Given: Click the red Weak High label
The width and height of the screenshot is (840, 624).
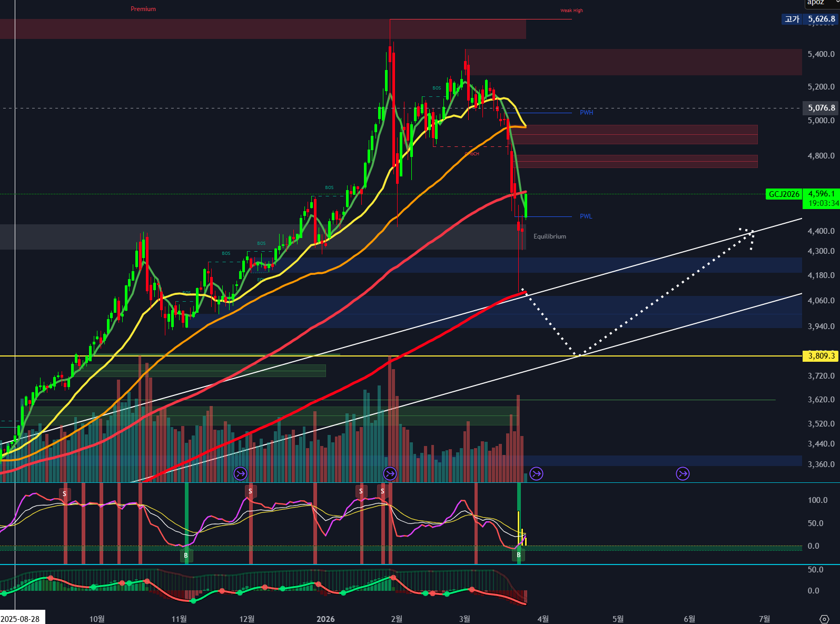Looking at the screenshot, I should 571,11.
